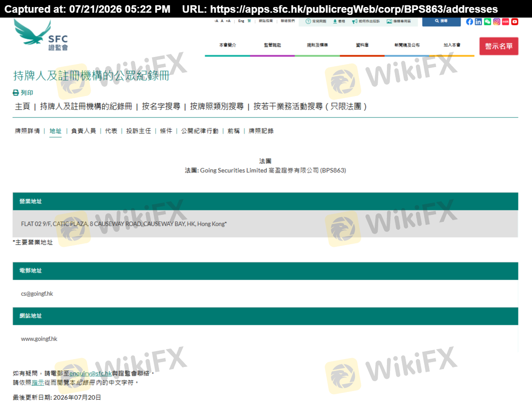Click the CATIC PLAZA business address row
The height and width of the screenshot is (406, 532).
(265, 224)
